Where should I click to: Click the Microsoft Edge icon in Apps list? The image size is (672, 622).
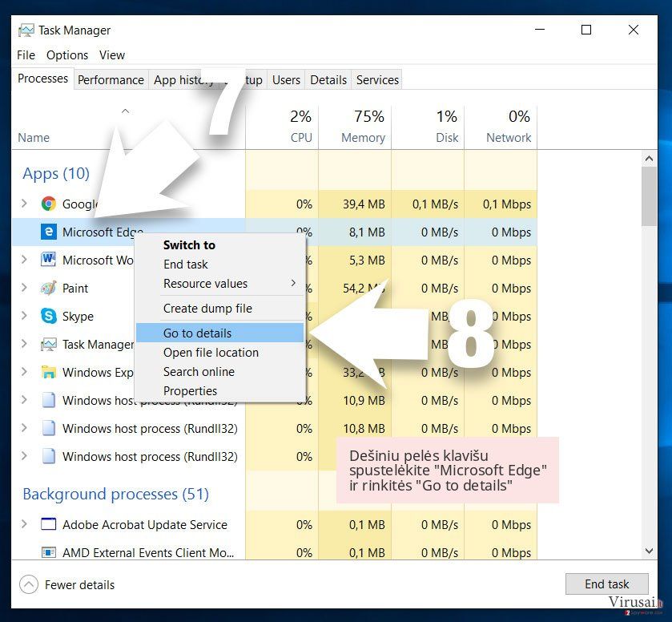click(x=48, y=232)
